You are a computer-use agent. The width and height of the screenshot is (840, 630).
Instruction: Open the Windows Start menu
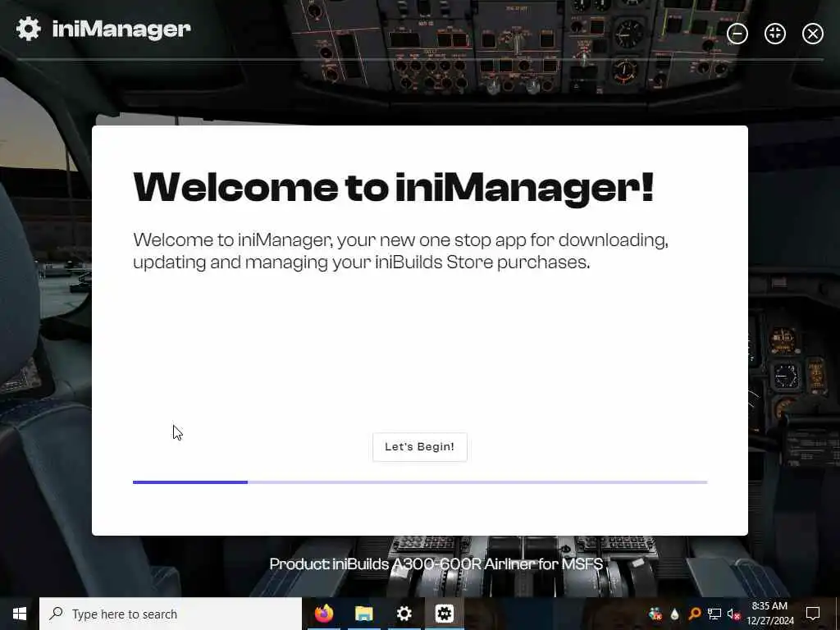tap(20, 614)
